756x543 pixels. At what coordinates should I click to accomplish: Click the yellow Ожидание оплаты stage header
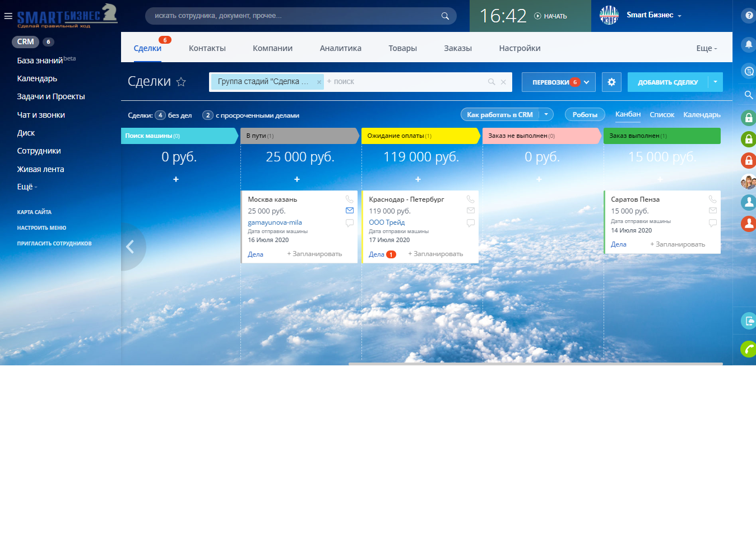[x=421, y=136]
